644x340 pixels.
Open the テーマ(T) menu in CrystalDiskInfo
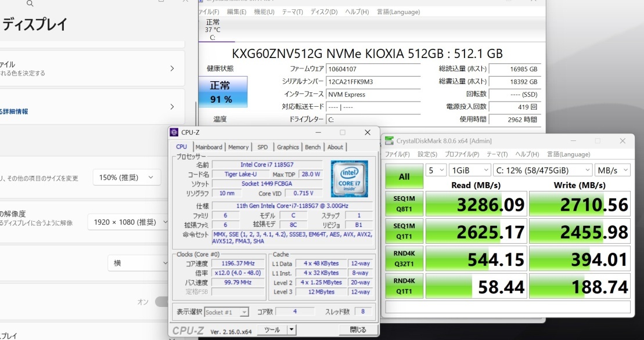point(293,12)
